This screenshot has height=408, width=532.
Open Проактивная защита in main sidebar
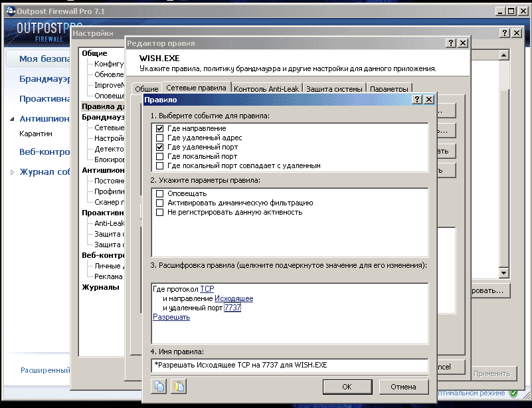click(x=44, y=99)
